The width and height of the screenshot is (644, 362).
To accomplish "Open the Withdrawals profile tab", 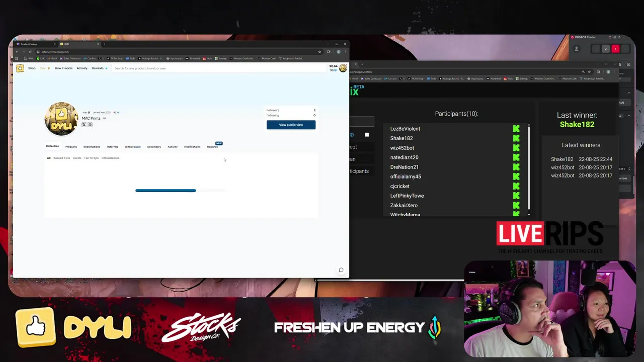I will point(133,147).
